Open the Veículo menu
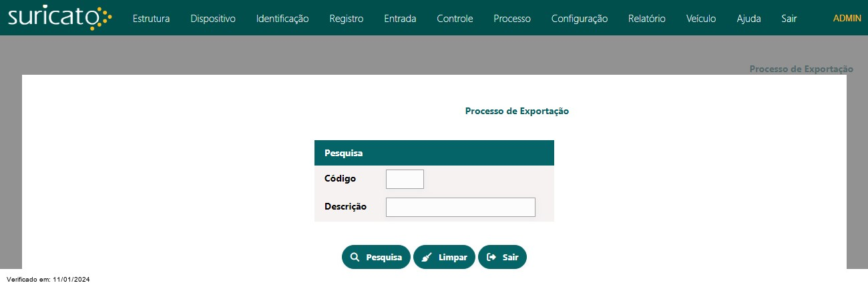Image resolution: width=868 pixels, height=289 pixels. pos(701,19)
